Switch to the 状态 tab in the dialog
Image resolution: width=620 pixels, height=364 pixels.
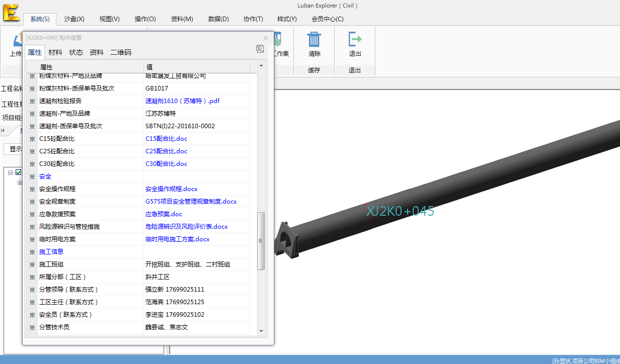[76, 52]
